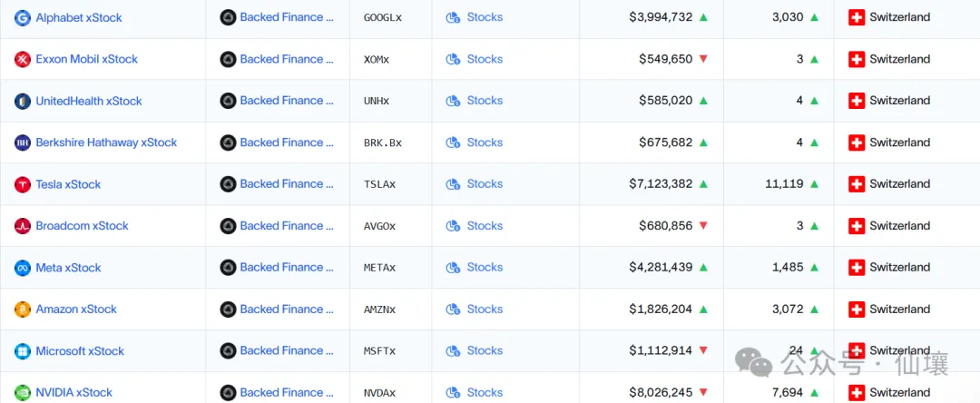Open Backed Finance link in Tesla row
This screenshot has height=403, width=980.
coord(287,184)
